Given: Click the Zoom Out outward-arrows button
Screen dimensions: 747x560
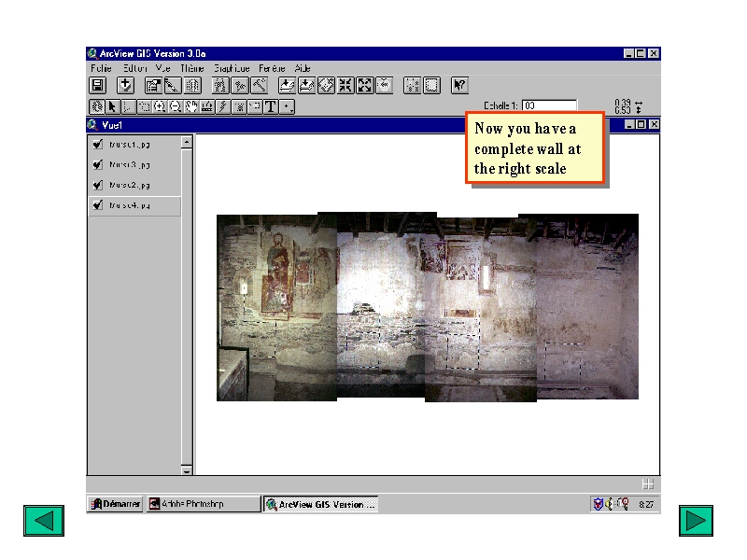Looking at the screenshot, I should coord(365,86).
